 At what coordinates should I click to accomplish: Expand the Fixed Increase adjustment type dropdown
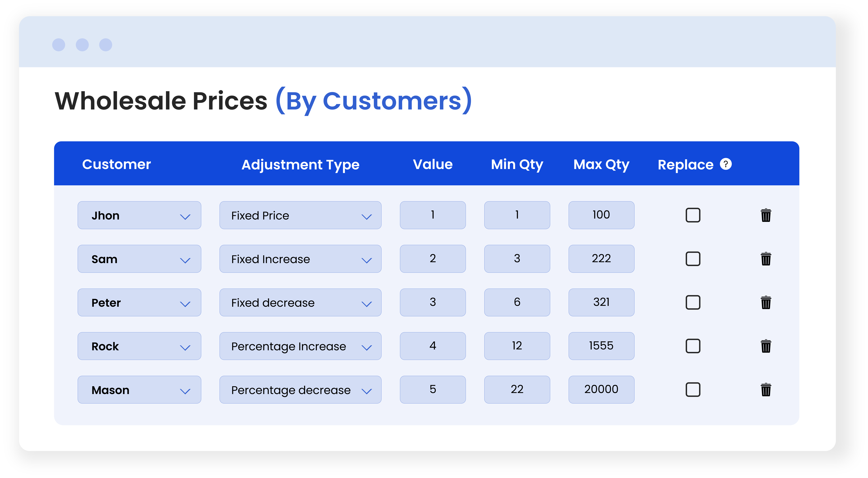click(x=300, y=259)
